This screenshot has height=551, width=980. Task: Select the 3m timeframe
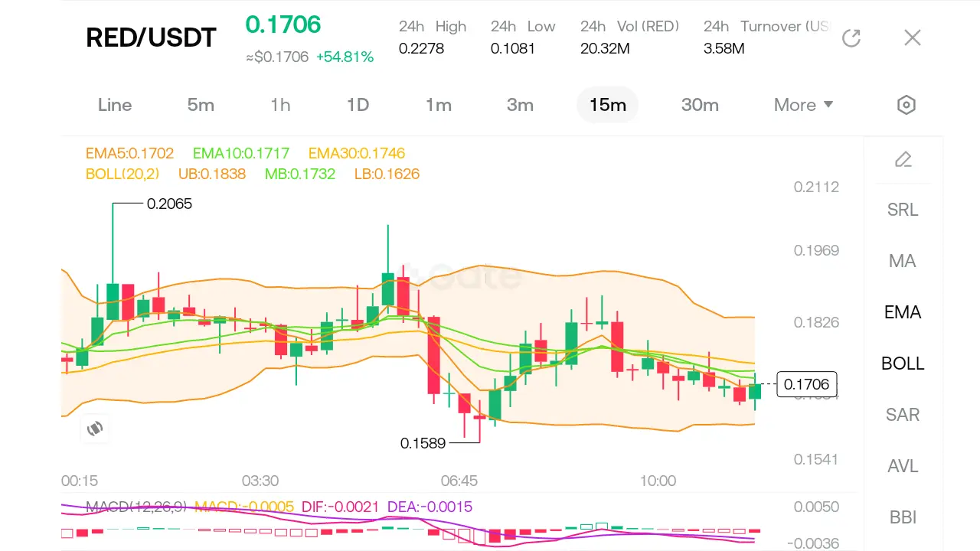[x=520, y=105]
